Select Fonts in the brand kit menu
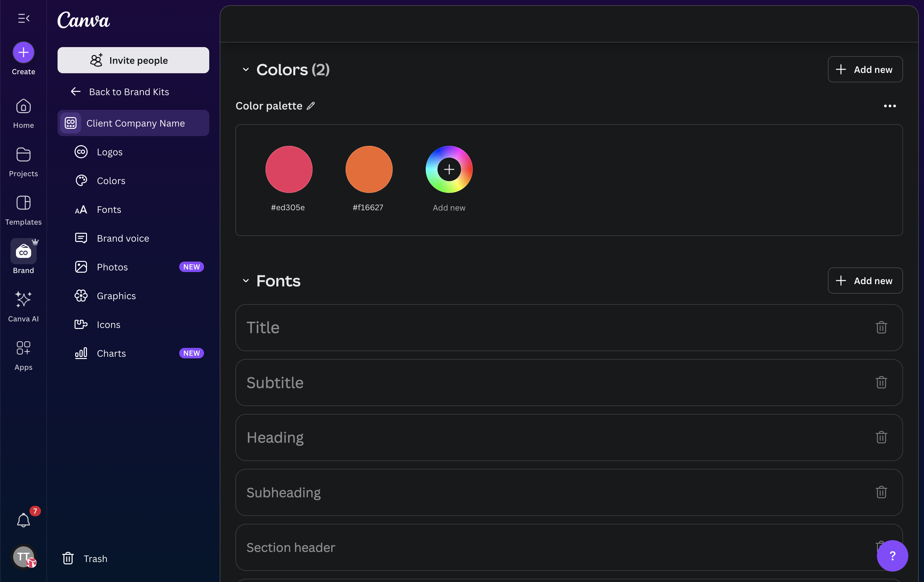Image resolution: width=924 pixels, height=582 pixels. (133, 210)
